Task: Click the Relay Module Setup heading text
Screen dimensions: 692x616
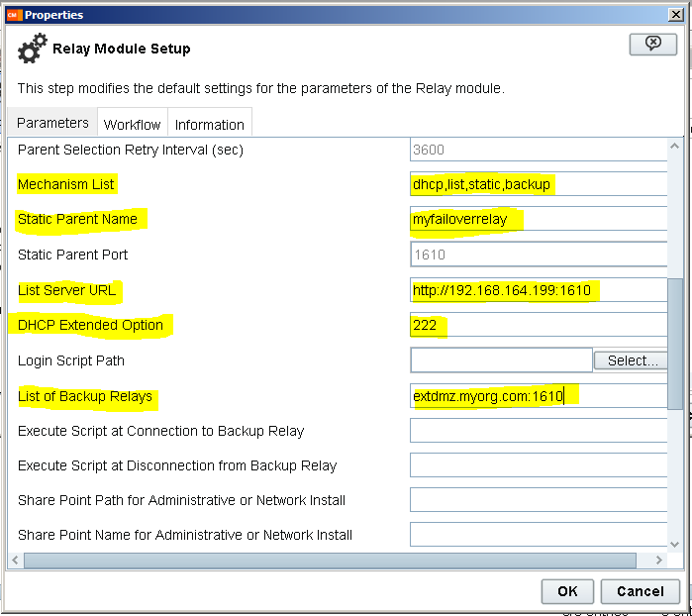Action: coord(122,49)
